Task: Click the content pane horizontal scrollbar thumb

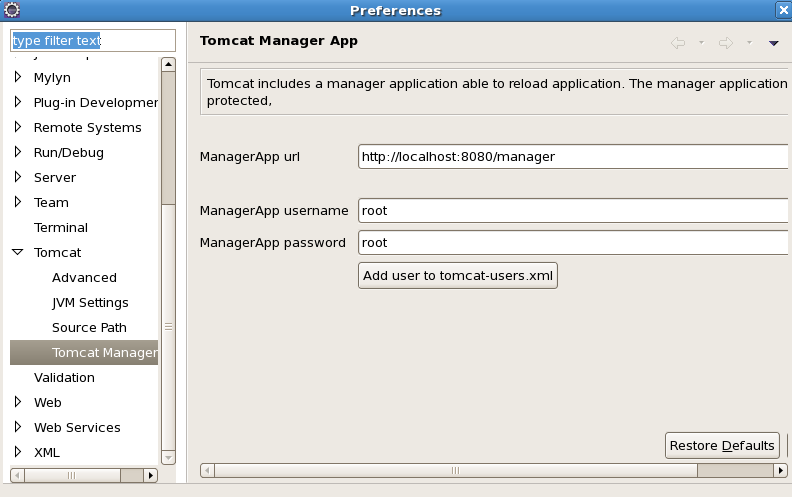Action: [456, 470]
